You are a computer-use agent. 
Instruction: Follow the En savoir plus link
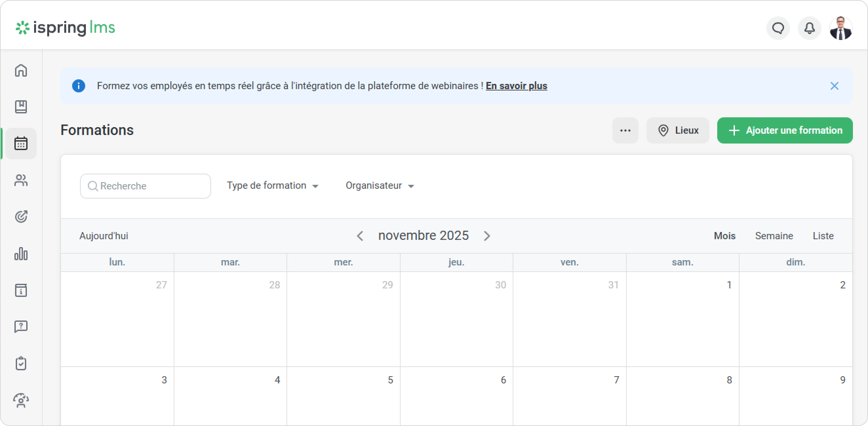(x=516, y=86)
